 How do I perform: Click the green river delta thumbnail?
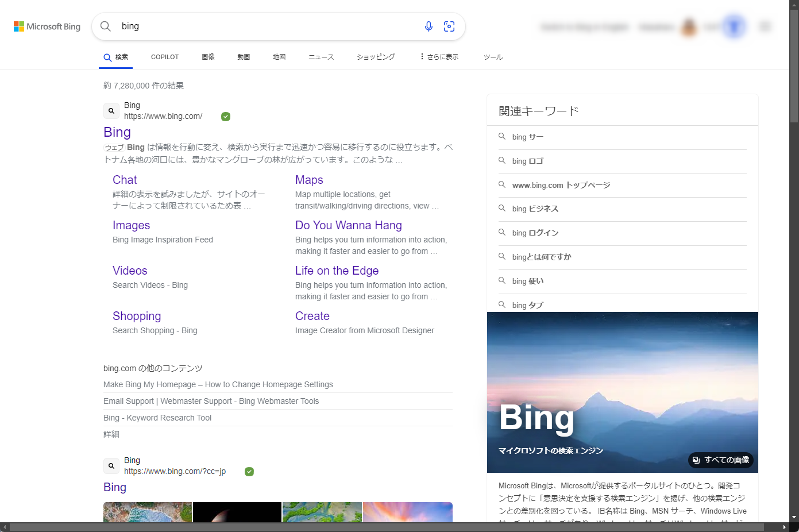point(322,512)
